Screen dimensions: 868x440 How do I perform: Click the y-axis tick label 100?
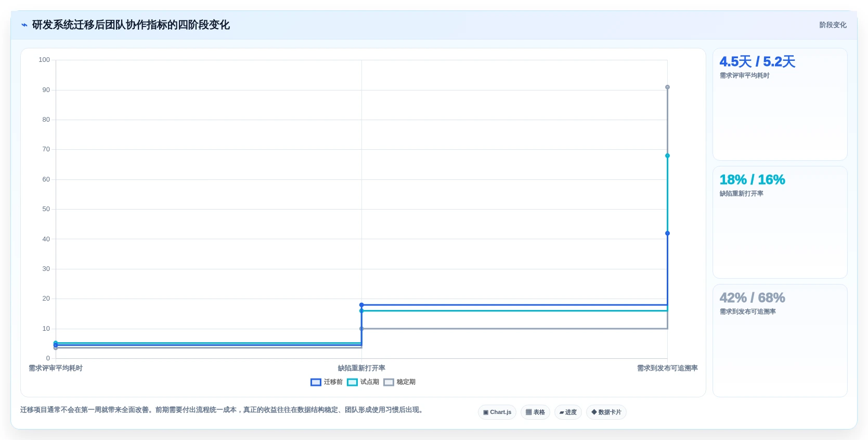44,60
